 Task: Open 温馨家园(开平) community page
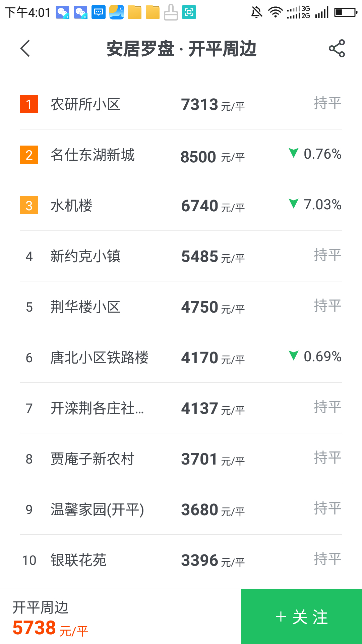click(97, 509)
